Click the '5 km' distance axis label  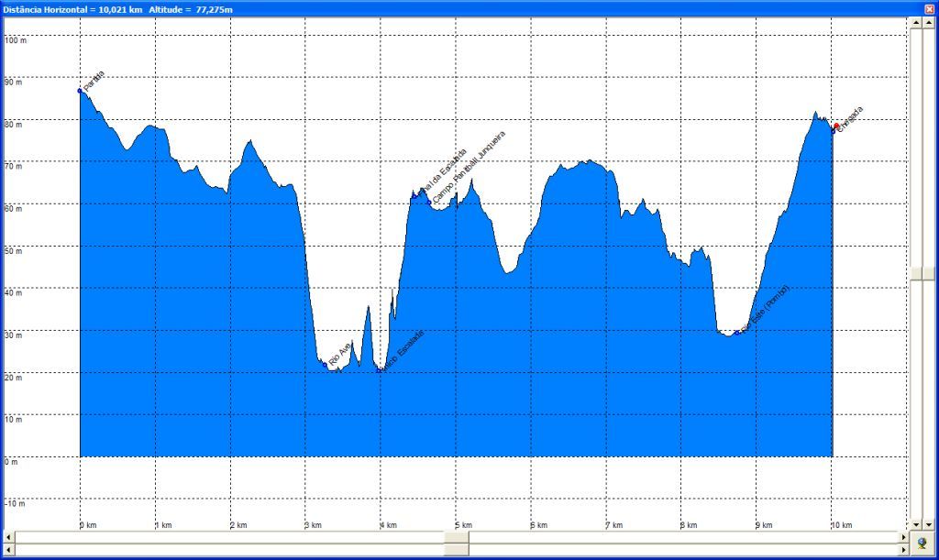[464, 525]
